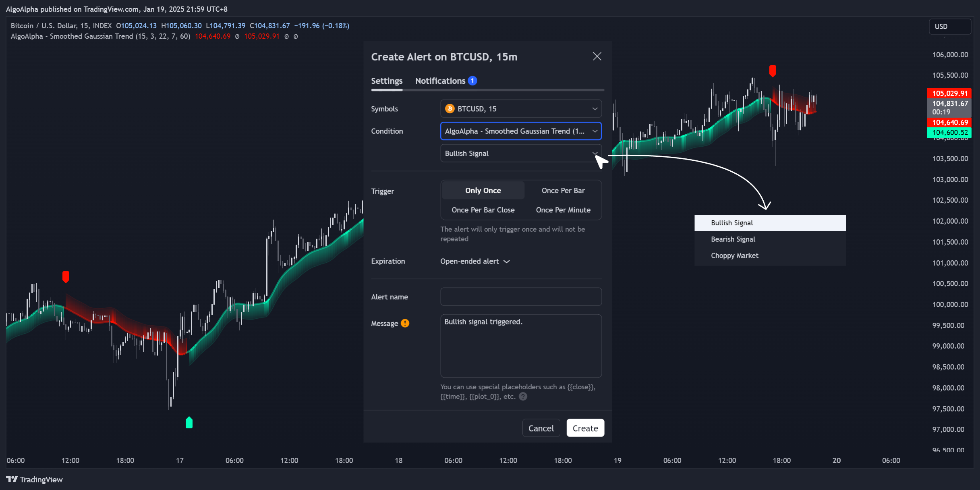
Task: Click the blue Notifications count badge
Action: (x=472, y=81)
